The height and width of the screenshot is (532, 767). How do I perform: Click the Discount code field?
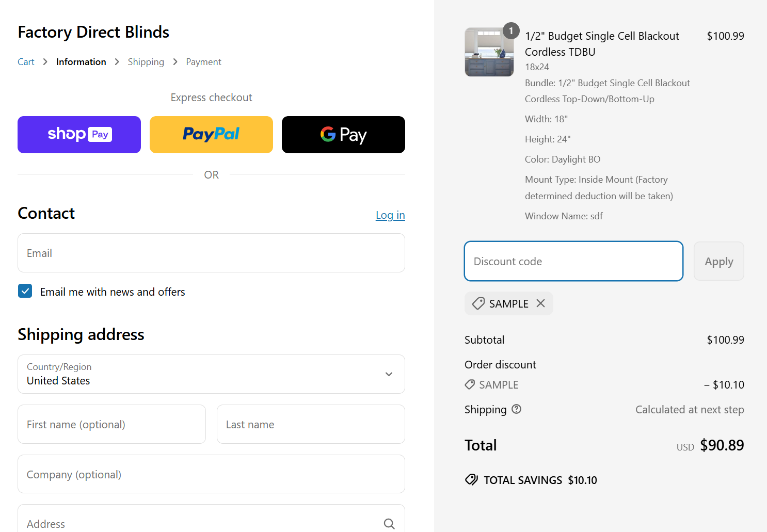[x=573, y=261]
